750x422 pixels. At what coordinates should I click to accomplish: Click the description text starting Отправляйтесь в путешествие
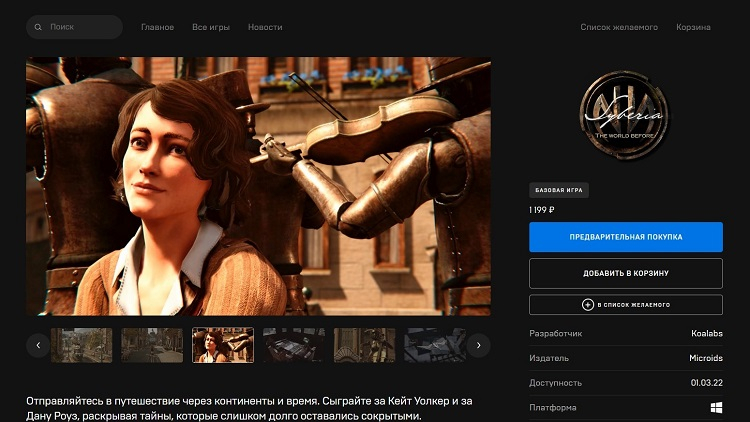(249, 409)
